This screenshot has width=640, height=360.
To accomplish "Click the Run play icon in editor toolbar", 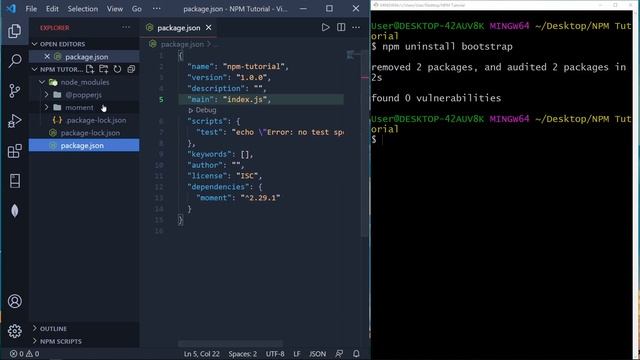I will (x=325, y=27).
